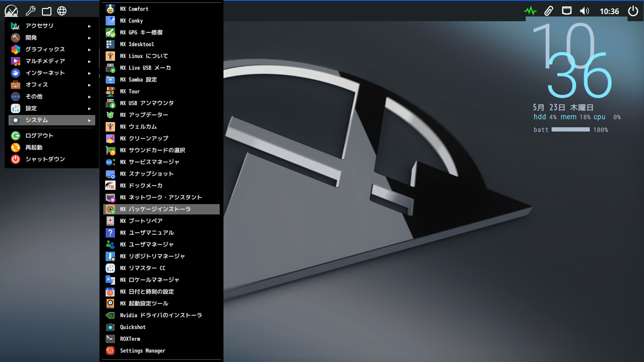The height and width of the screenshot is (362, 644).
Task: Click the MX ドックメーカ icon
Action: click(110, 186)
